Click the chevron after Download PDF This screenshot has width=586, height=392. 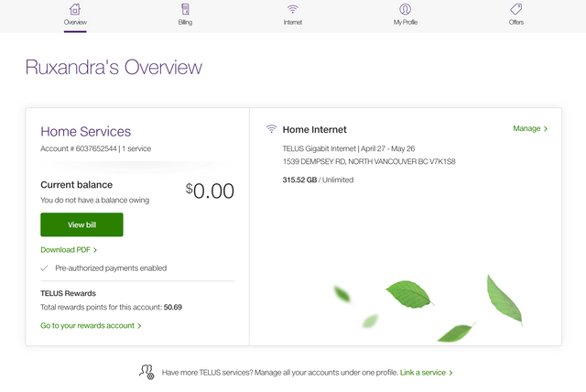click(x=95, y=250)
